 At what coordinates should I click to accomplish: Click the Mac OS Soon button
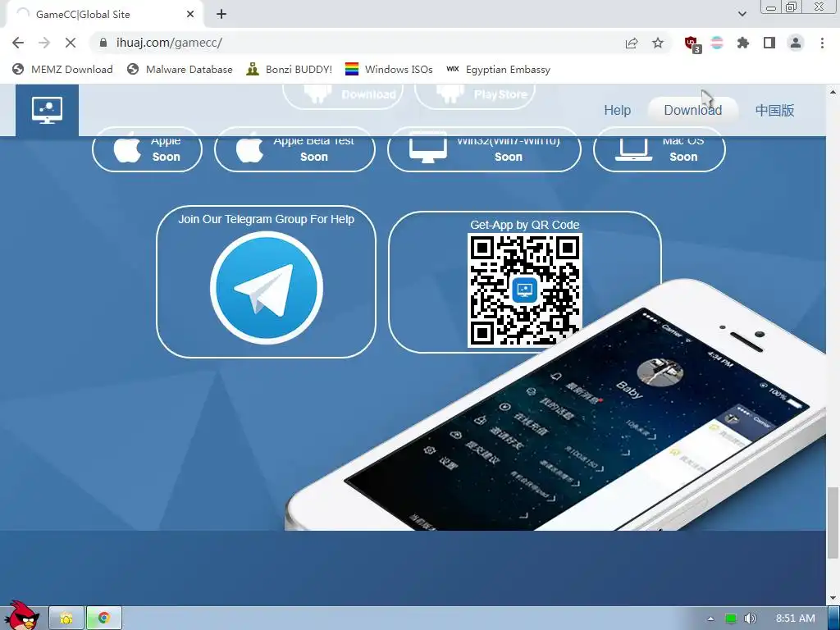click(660, 150)
